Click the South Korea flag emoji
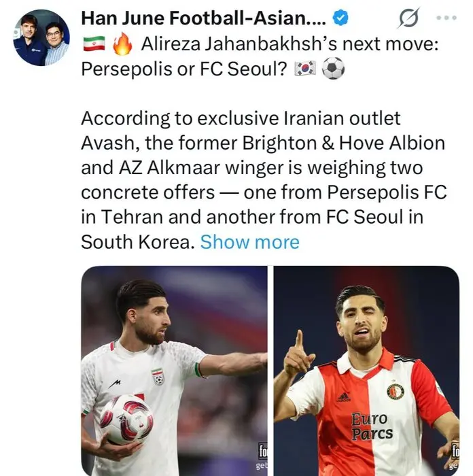 pos(305,69)
